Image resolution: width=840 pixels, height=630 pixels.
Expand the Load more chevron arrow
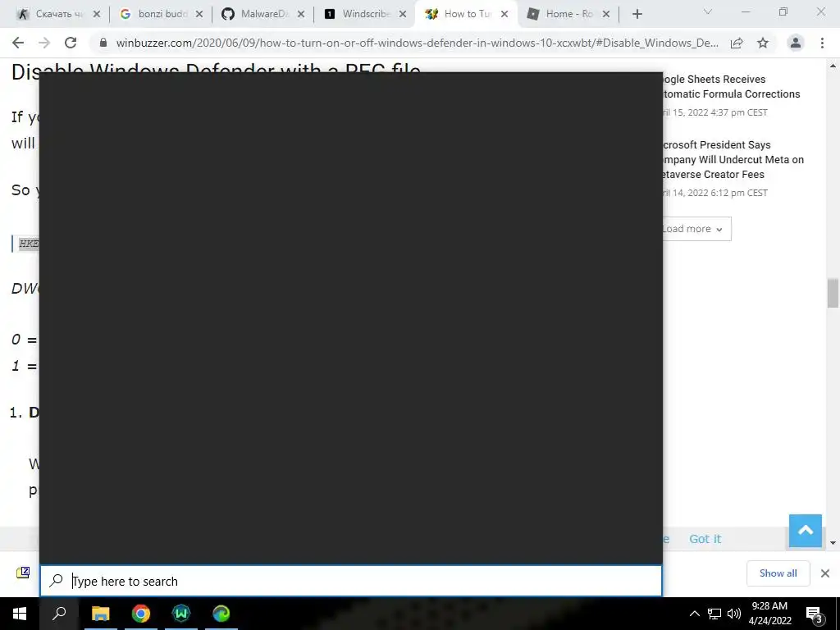(x=719, y=230)
